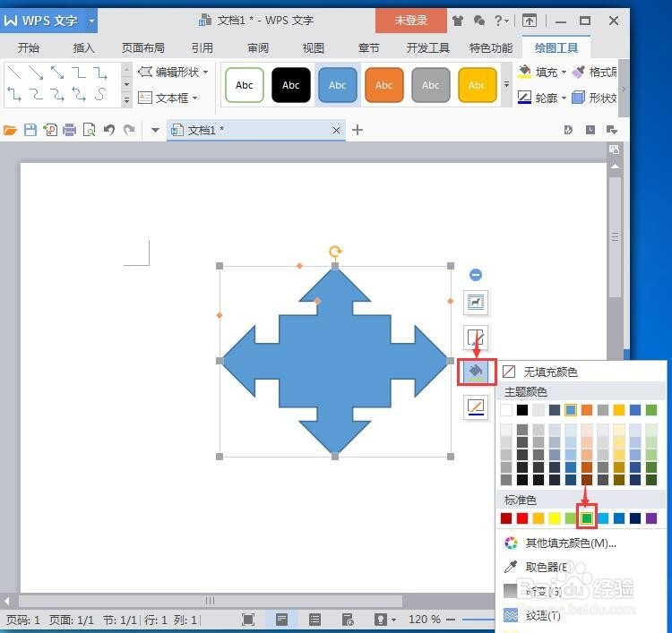Apply the blue Abc shape style

click(x=338, y=85)
